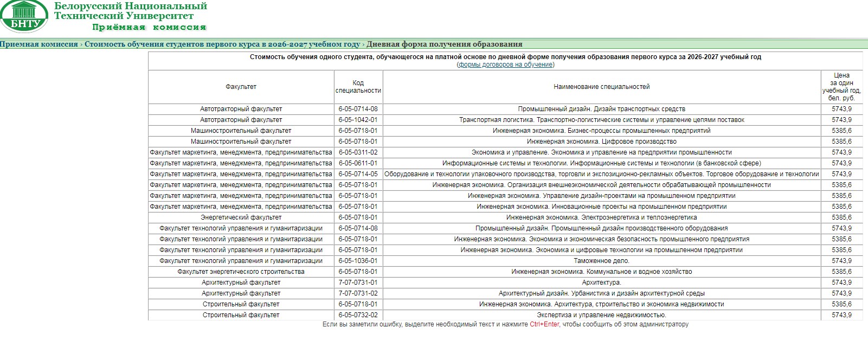Click Белорусский Национальный Технический Университет title
Image resolution: width=868 pixels, height=340 pixels.
(x=131, y=11)
